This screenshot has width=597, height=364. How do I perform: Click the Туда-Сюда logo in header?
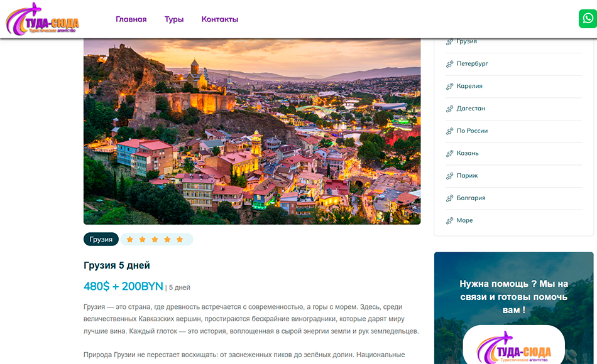point(42,19)
